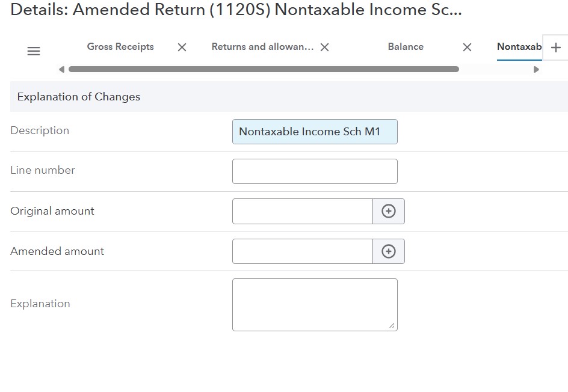Select the Nontaxable tab

pyautogui.click(x=518, y=47)
